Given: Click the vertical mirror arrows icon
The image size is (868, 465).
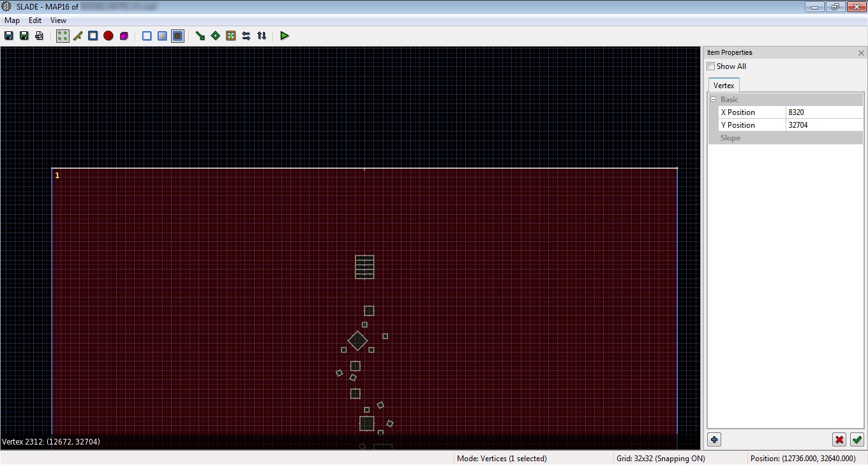Looking at the screenshot, I should point(262,36).
